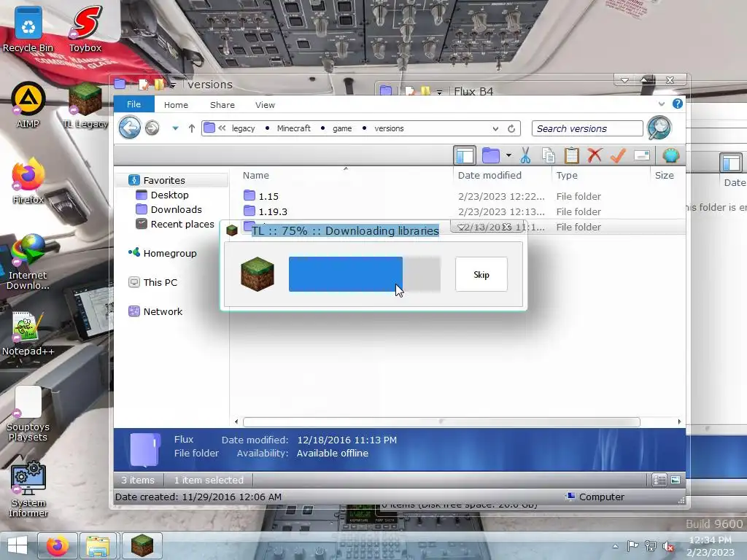Switch to Details view in status bar
This screenshot has height=560, width=747.
click(x=659, y=480)
